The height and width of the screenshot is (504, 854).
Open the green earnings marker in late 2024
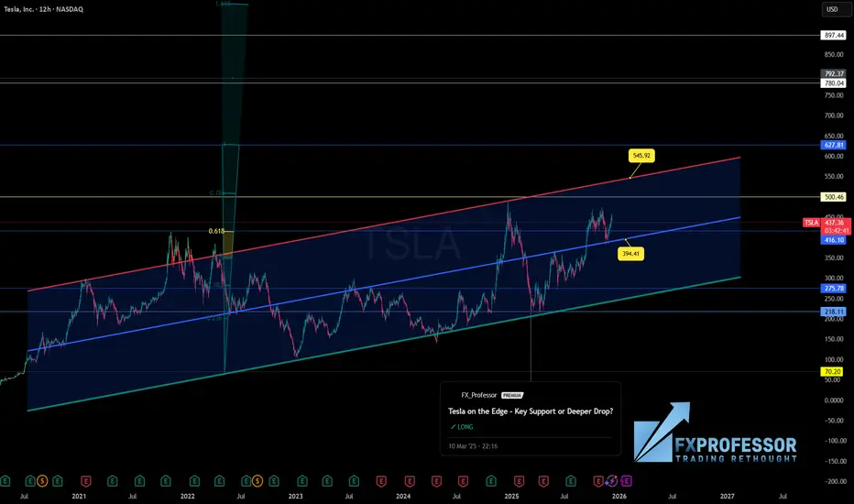point(491,480)
